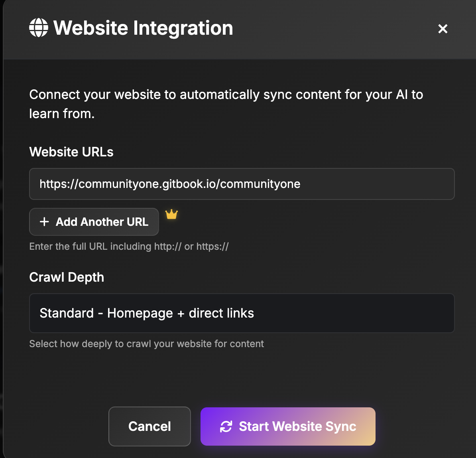Click the 'Enter the full URL' hint text

tap(129, 246)
